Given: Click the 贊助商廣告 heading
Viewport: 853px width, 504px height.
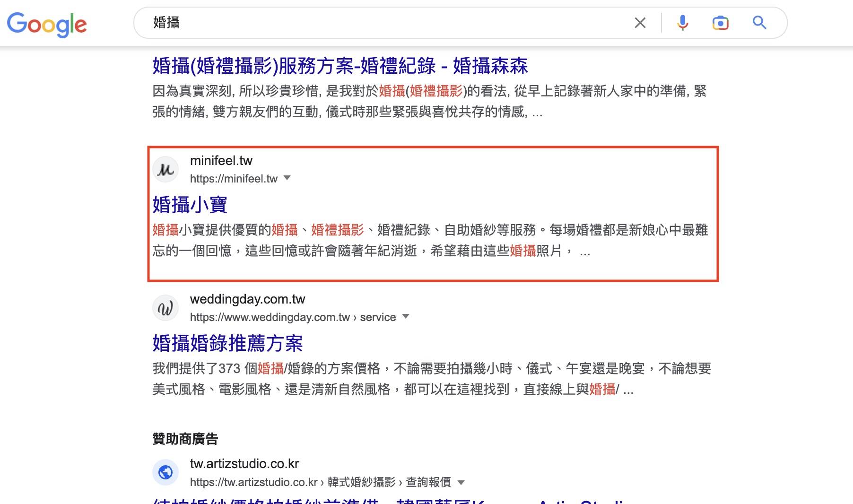Looking at the screenshot, I should tap(185, 439).
